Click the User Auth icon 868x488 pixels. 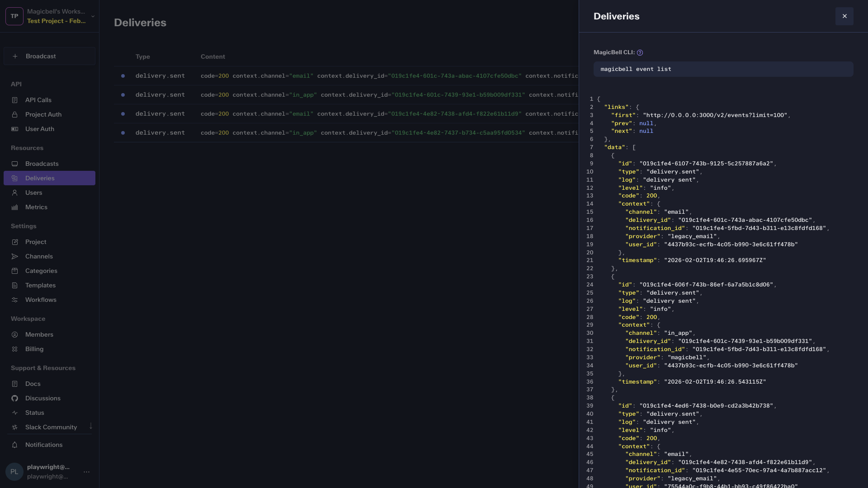15,129
